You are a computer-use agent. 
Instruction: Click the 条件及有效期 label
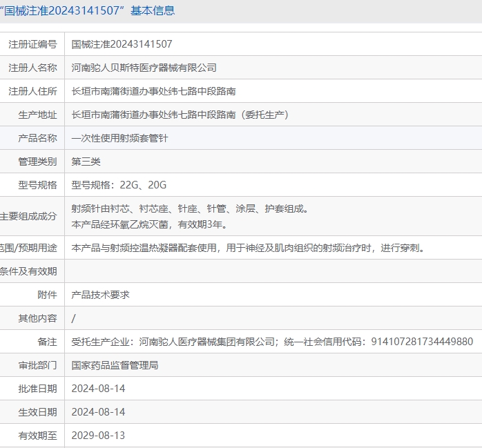coord(28,271)
